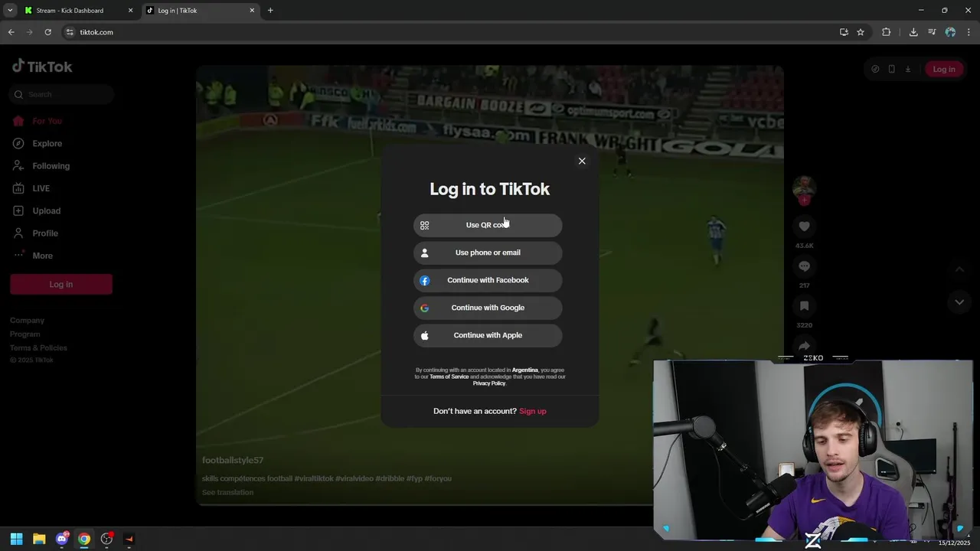Image resolution: width=980 pixels, height=551 pixels.
Task: Continue with Google login
Action: (x=488, y=308)
